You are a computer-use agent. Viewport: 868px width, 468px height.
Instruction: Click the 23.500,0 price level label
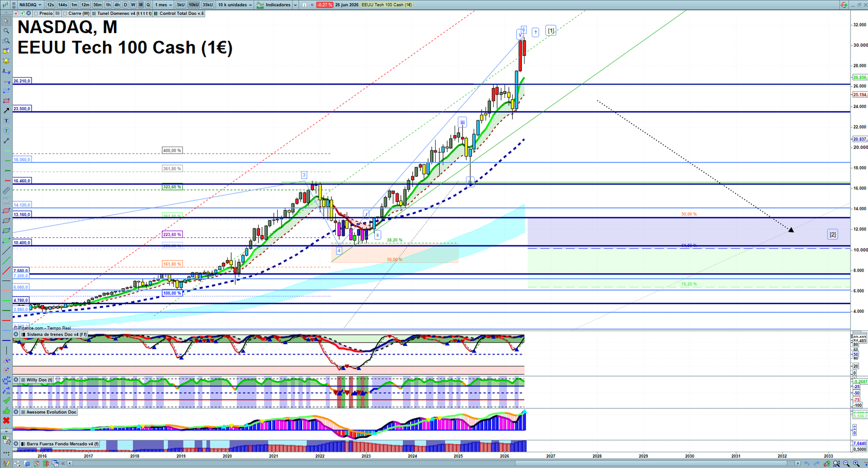pos(22,109)
